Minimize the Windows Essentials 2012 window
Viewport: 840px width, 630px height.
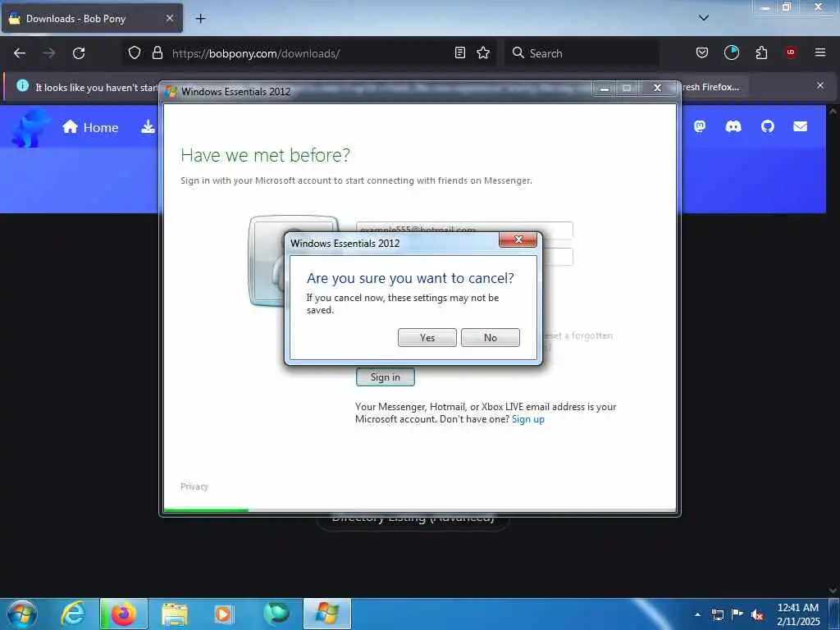(x=605, y=89)
